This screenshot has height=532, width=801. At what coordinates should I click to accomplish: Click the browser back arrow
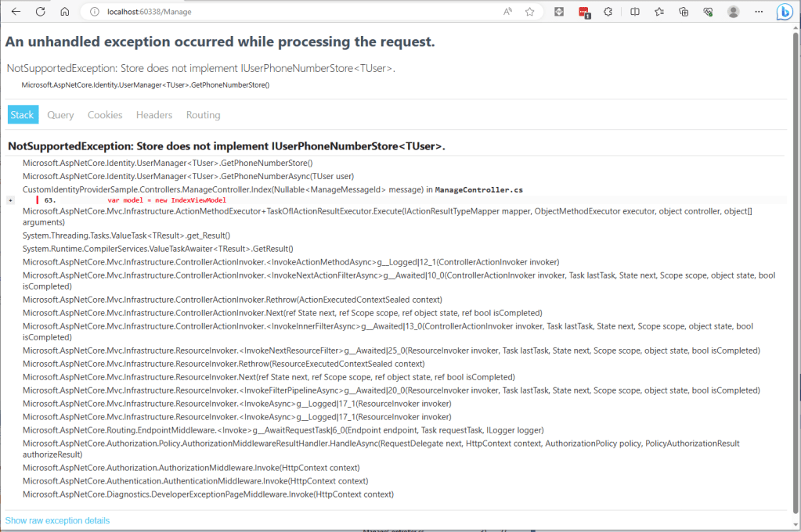point(16,12)
